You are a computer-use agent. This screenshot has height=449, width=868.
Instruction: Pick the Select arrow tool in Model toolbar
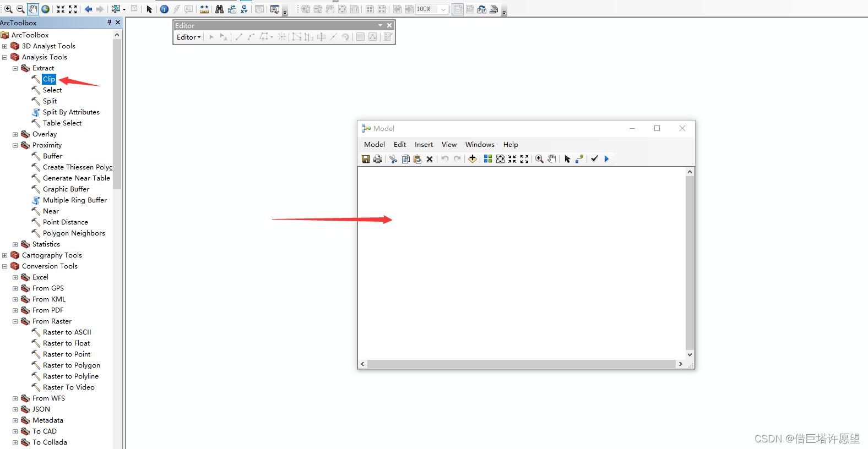click(567, 159)
